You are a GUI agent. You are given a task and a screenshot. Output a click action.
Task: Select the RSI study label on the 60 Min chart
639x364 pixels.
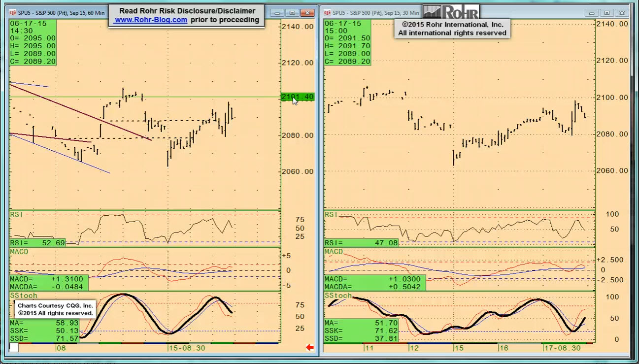point(17,215)
